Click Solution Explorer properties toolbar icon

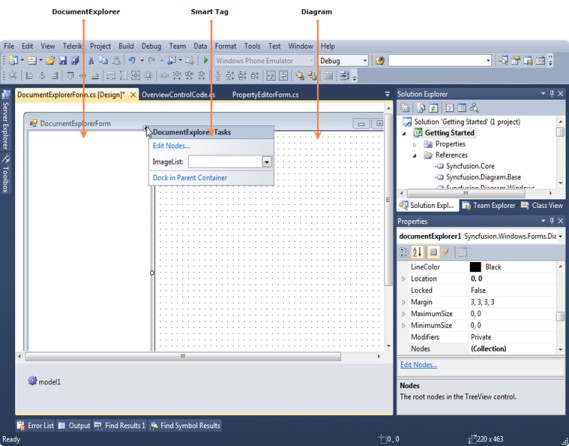click(405, 108)
